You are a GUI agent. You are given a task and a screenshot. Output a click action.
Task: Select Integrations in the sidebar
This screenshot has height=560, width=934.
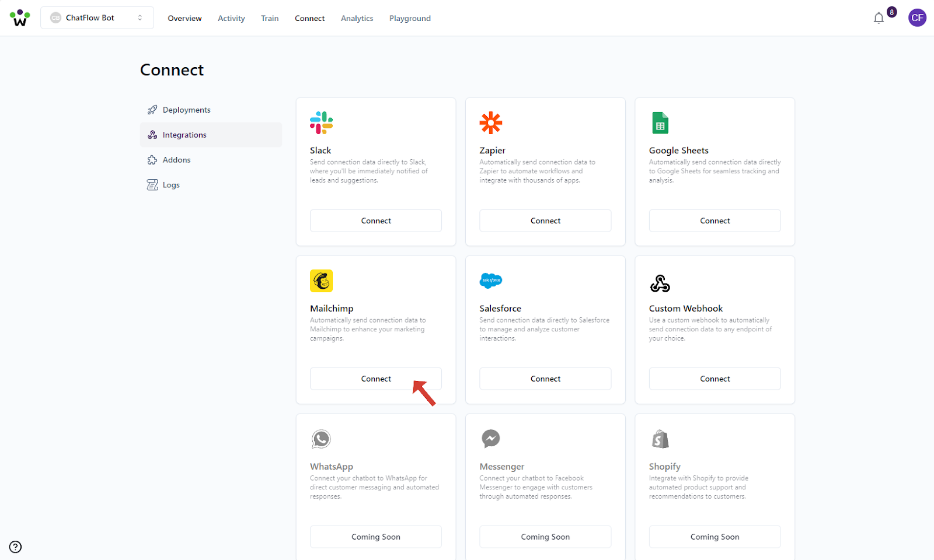tap(211, 135)
